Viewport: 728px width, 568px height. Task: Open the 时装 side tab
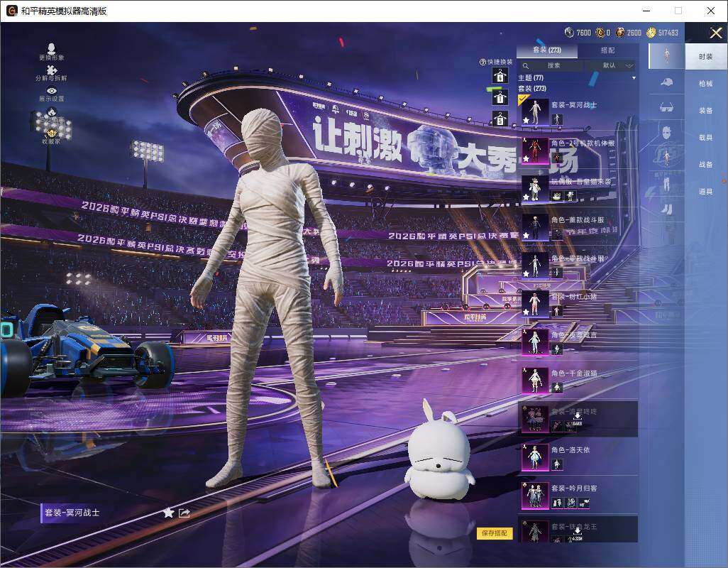706,57
